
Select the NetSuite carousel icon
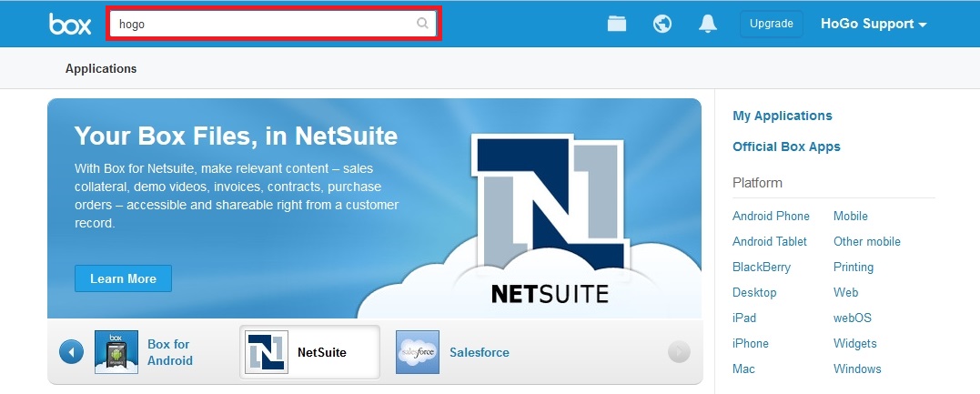(267, 352)
